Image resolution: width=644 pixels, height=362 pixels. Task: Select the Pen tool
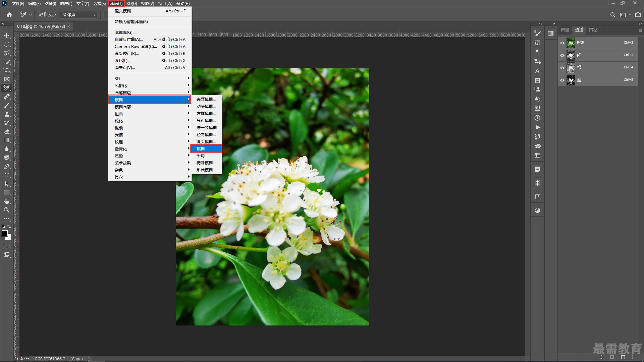[x=7, y=166]
